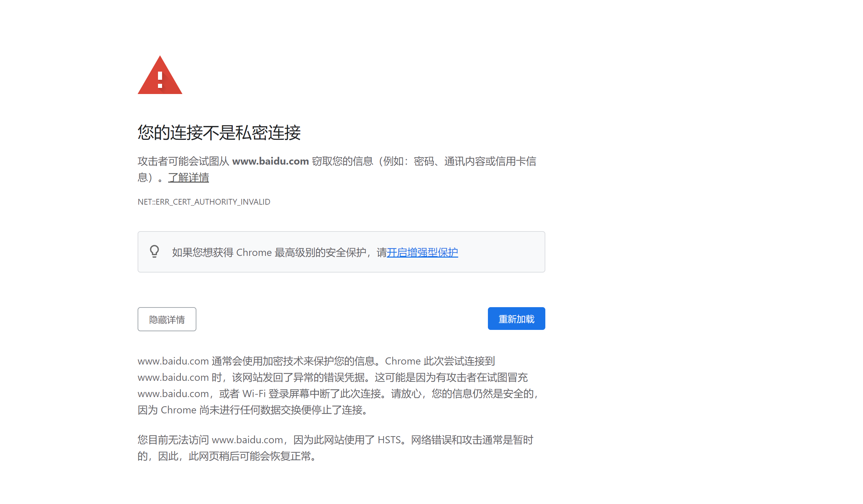Click the icon next to the enhanced protection suggestion
Screen dimensions: 863x504
point(155,252)
